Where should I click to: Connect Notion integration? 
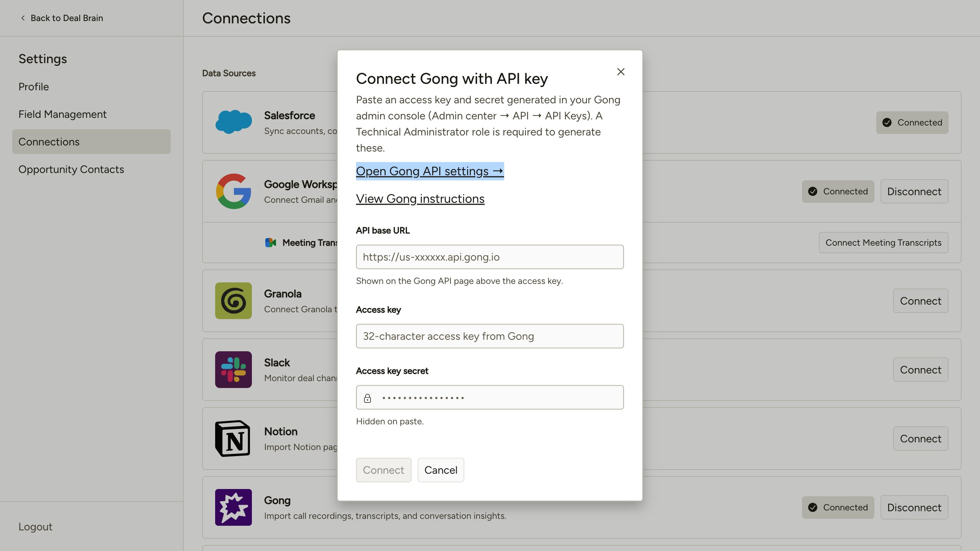[921, 439]
